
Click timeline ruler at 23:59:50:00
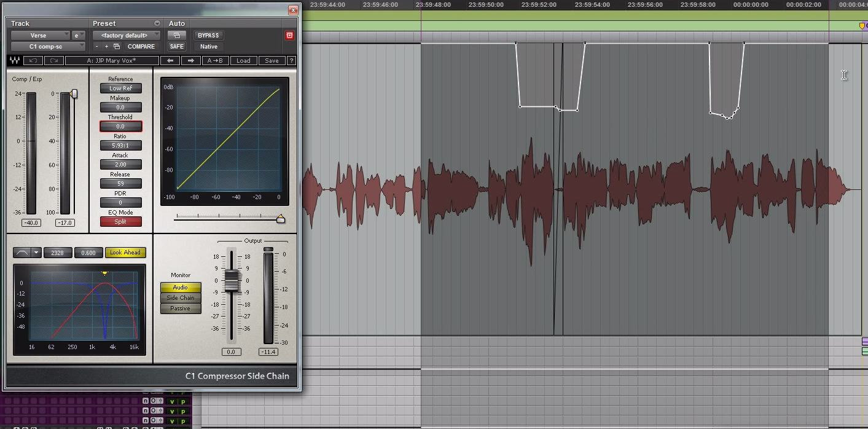(486, 5)
